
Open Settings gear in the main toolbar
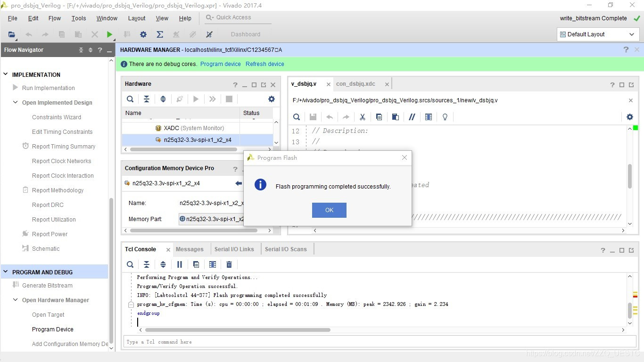point(143,34)
